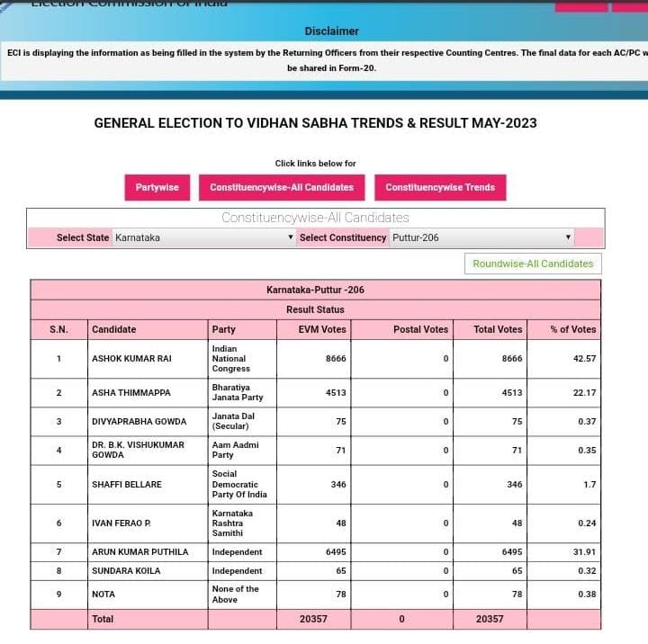Click the Partywise button

157,187
